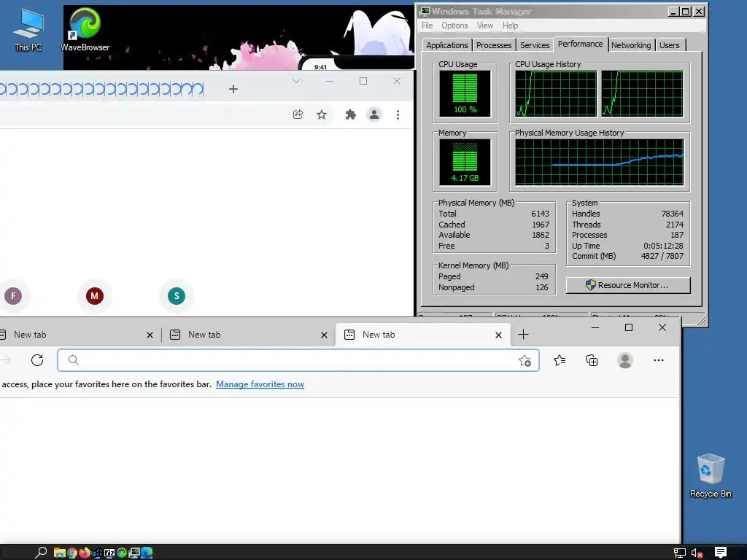
Task: Open the notification center icon
Action: pyautogui.click(x=720, y=553)
